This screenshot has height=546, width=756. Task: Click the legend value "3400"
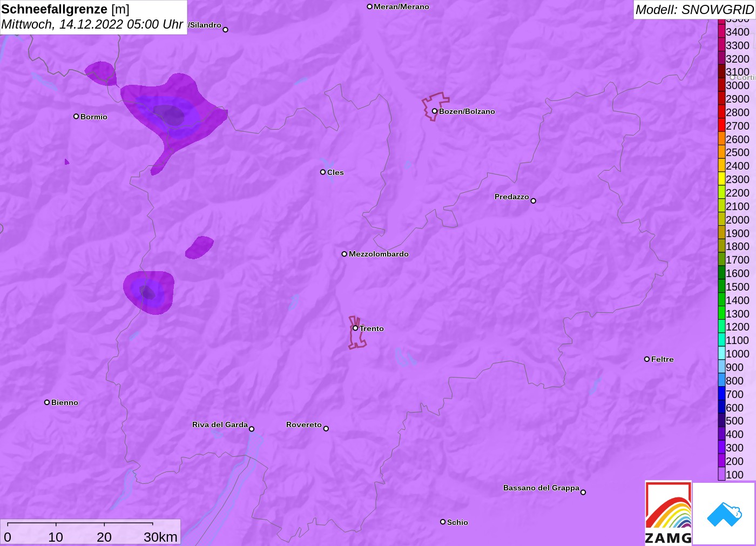click(738, 32)
